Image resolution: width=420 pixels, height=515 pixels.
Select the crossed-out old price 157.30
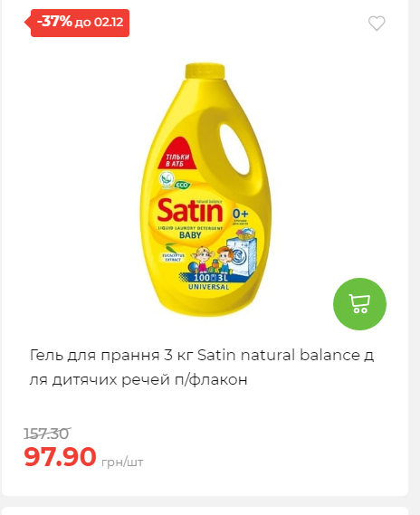(47, 434)
